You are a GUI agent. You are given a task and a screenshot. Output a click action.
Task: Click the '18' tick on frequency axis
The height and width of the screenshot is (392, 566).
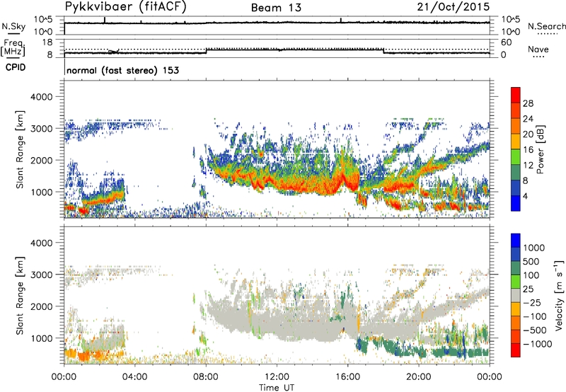[x=47, y=42]
